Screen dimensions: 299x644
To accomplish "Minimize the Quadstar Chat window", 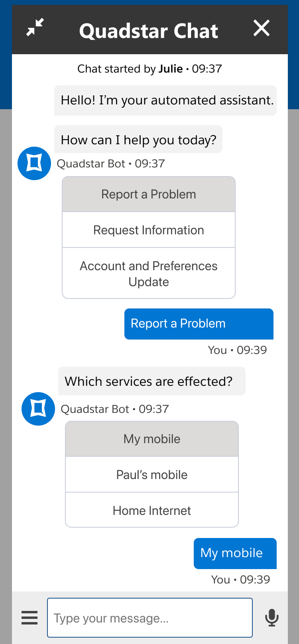I will [35, 28].
